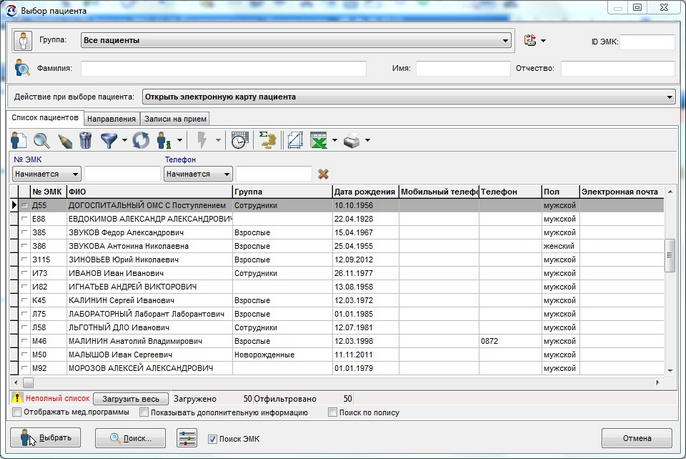This screenshot has height=459, width=686.
Task: Tick the row checkbox for КАЛИНИН Сергей Иванович
Action: pyautogui.click(x=24, y=300)
